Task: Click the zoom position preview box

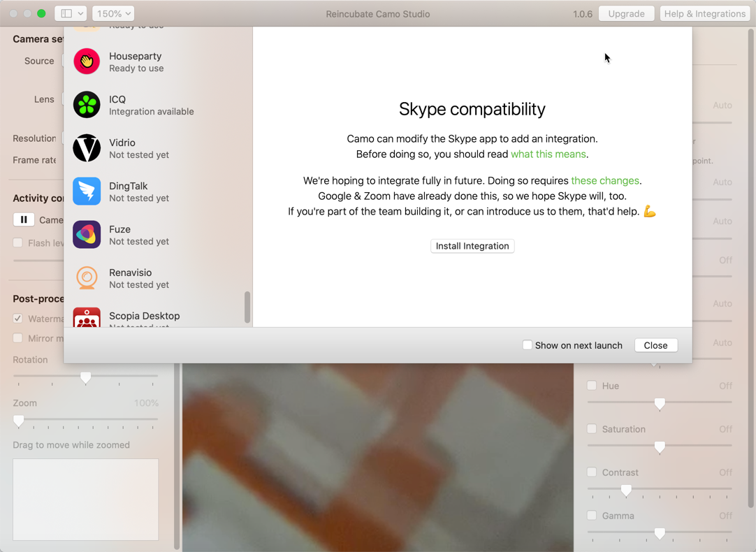Action: 86,500
